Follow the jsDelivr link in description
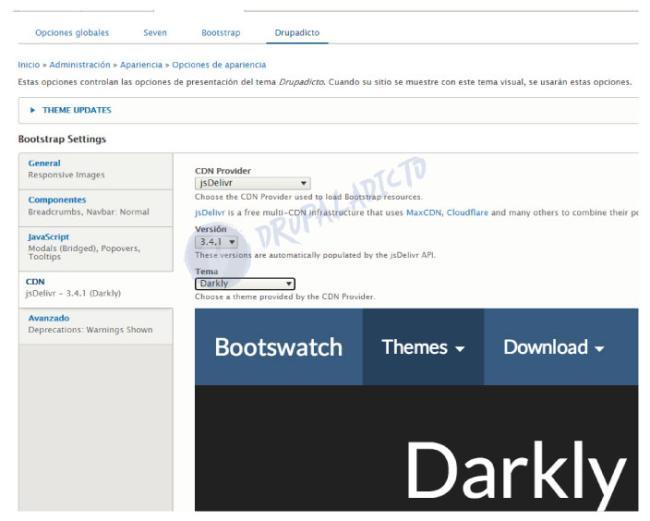650x521 pixels. click(x=209, y=213)
